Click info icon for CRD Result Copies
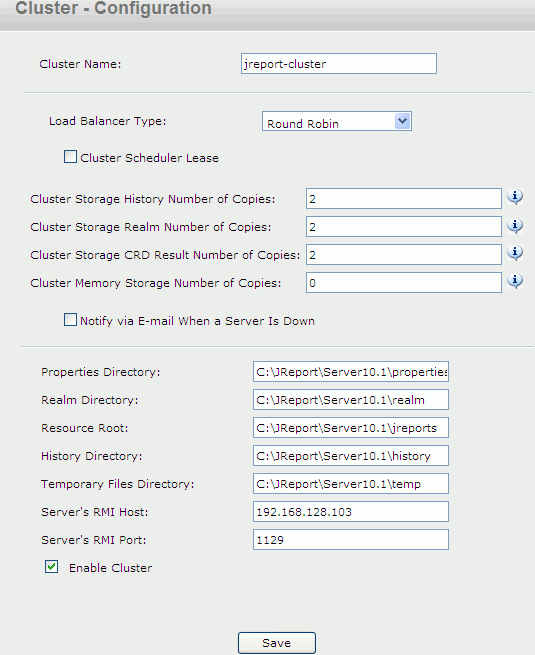The image size is (535, 655). (515, 253)
